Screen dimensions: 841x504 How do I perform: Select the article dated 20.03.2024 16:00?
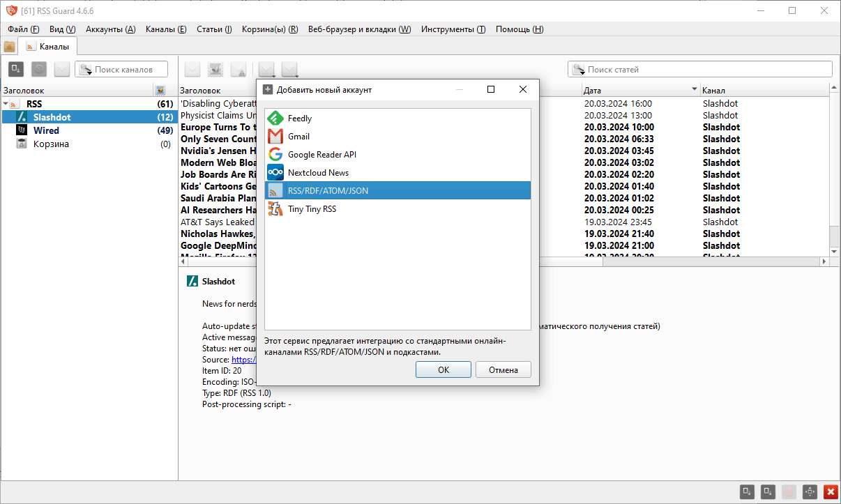tap(618, 103)
